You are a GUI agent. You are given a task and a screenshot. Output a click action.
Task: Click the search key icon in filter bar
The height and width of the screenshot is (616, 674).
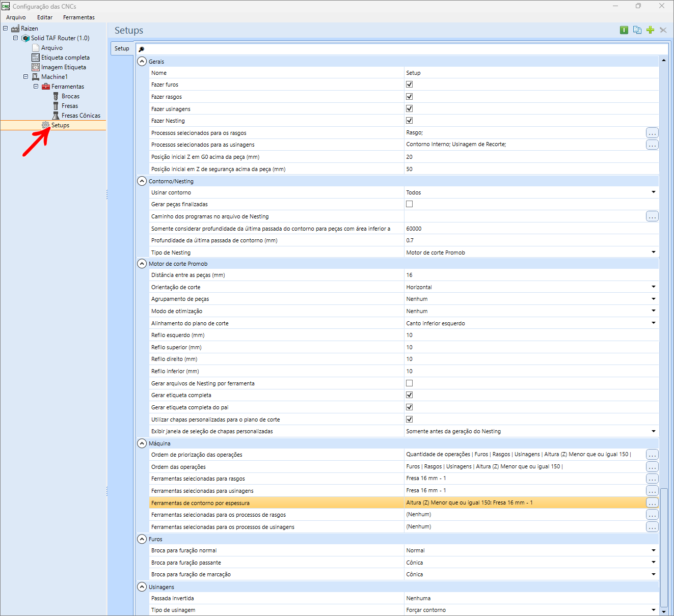[x=142, y=49]
